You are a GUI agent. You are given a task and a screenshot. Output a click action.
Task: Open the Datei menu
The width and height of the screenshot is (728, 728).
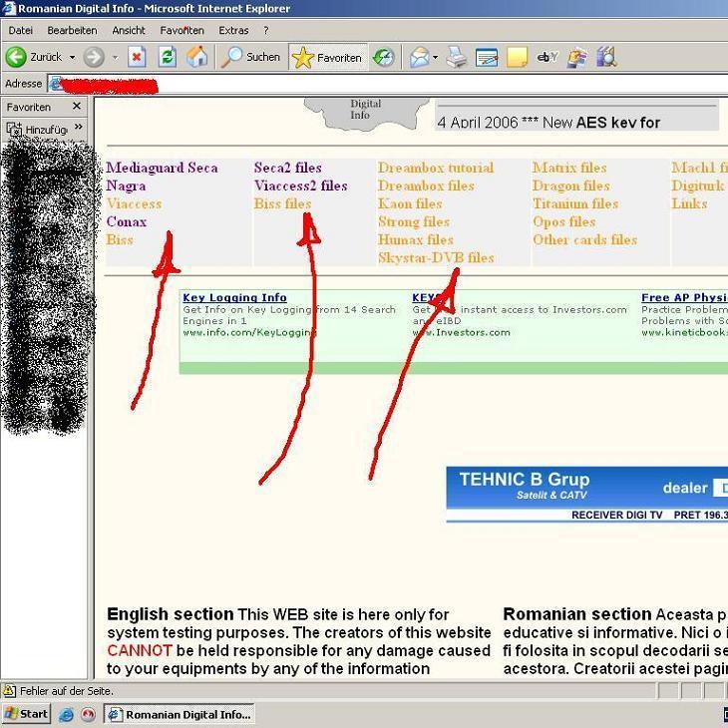tap(20, 31)
